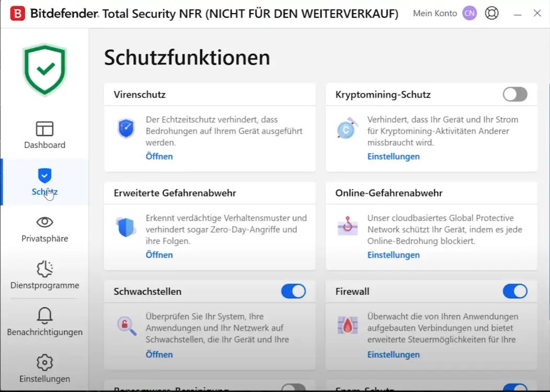The height and width of the screenshot is (392, 550).
Task: Click the CN account avatar
Action: [x=469, y=14]
